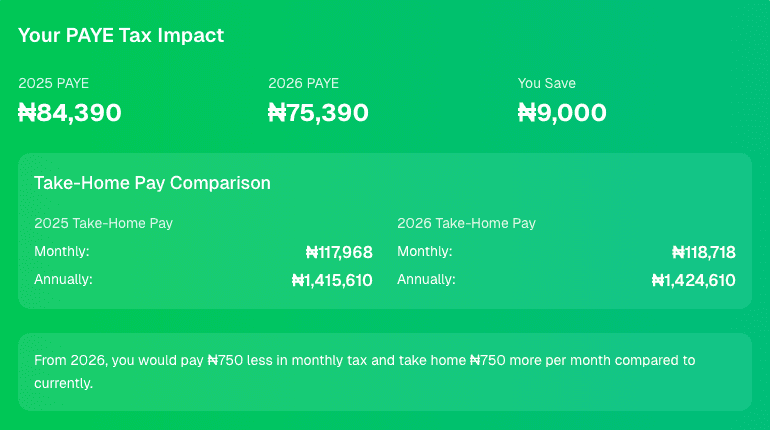Select the ₦9,000 savings amount
Screen dimensions: 770x430
(562, 113)
